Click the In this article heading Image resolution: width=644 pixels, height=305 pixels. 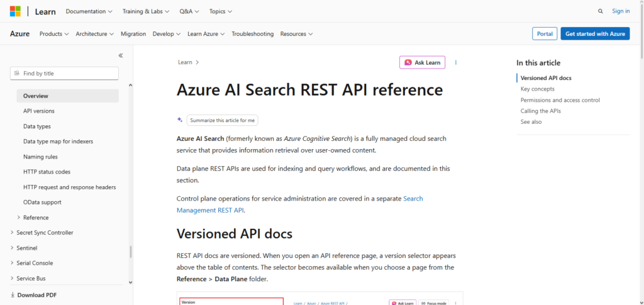pyautogui.click(x=538, y=63)
